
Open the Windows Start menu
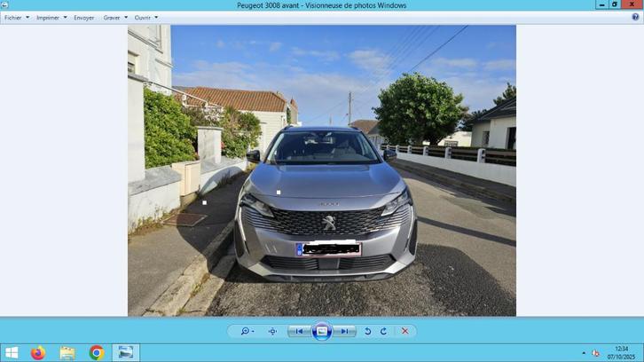coord(12,352)
